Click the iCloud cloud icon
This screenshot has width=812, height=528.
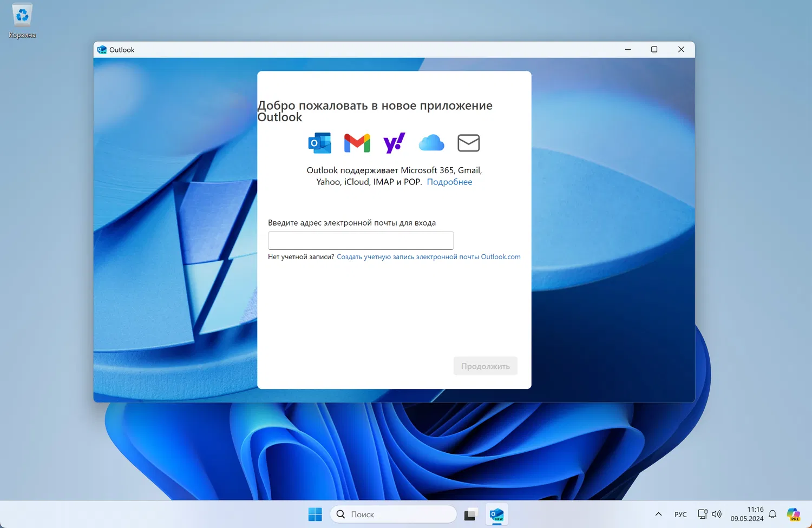coord(431,143)
